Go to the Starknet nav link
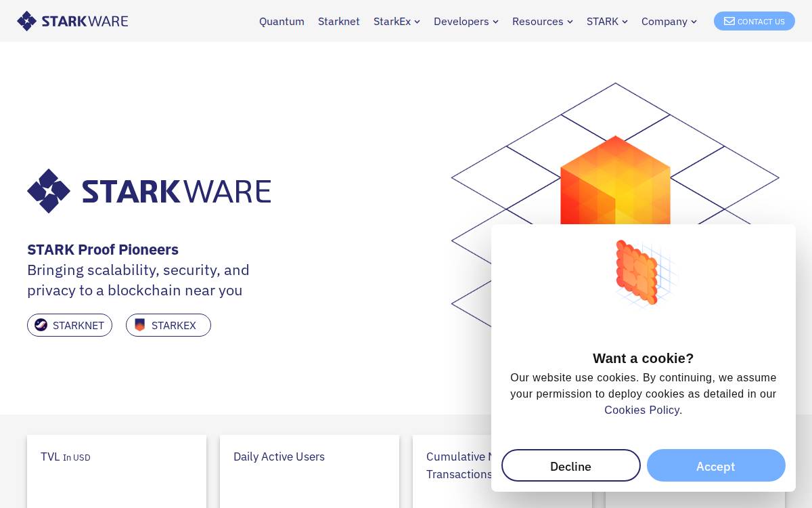 click(339, 21)
